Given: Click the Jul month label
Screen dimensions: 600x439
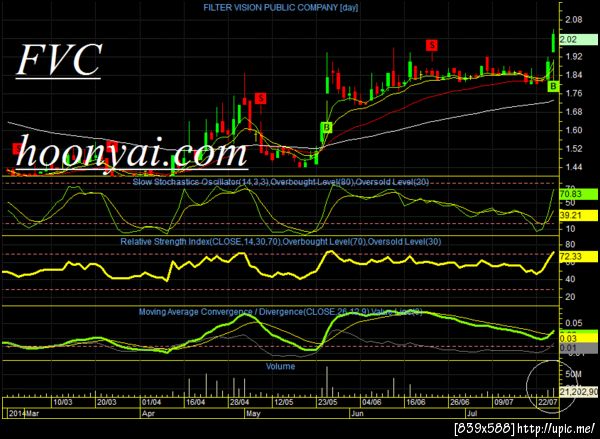Looking at the screenshot, I should (473, 414).
